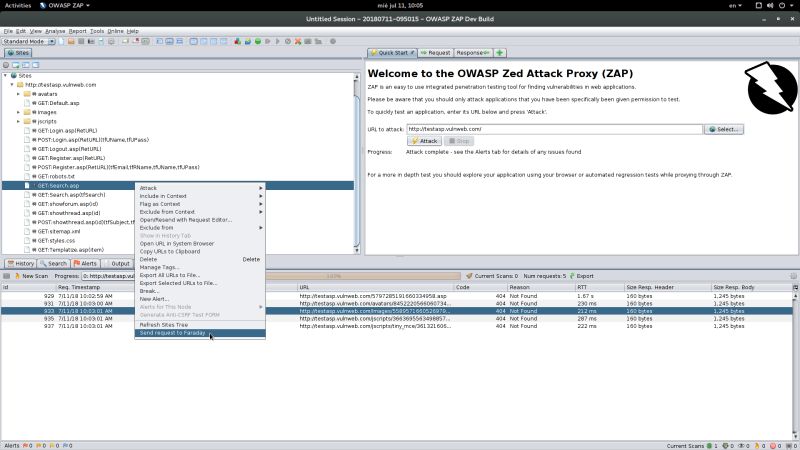Open Session Properties from the toolbar
Viewport: 800px width, 450px height.
coord(101,41)
